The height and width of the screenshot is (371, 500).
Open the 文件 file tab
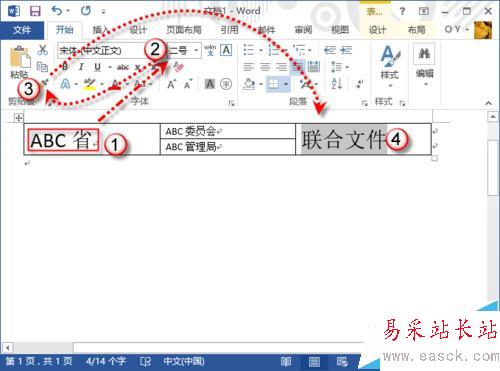point(22,30)
